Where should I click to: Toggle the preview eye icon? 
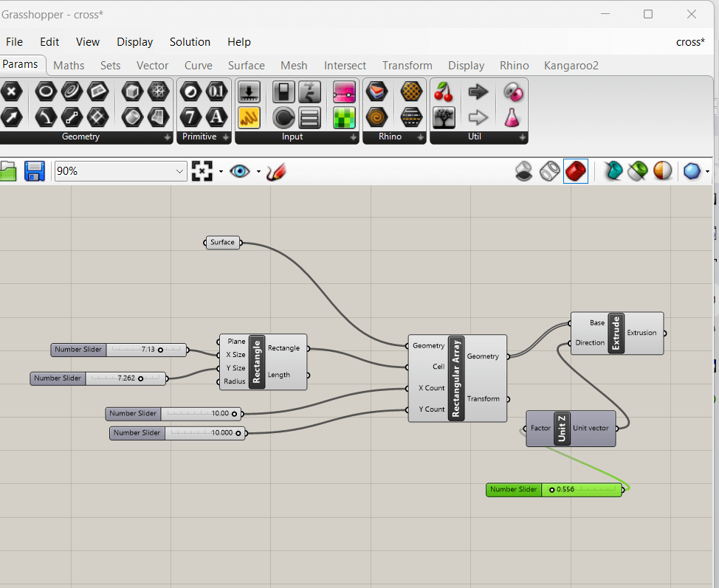pyautogui.click(x=239, y=171)
